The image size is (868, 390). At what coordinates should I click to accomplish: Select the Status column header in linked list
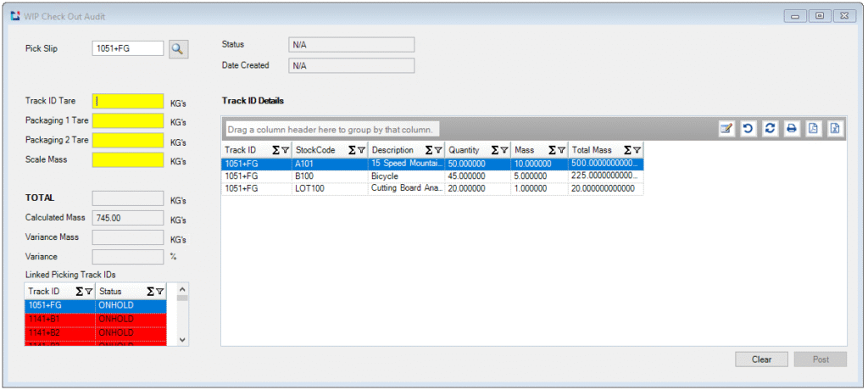point(131,292)
